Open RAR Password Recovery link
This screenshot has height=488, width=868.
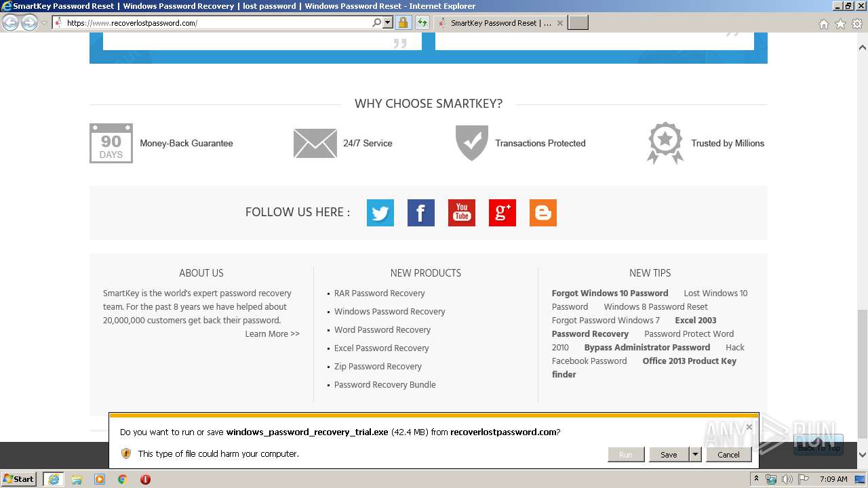(379, 293)
